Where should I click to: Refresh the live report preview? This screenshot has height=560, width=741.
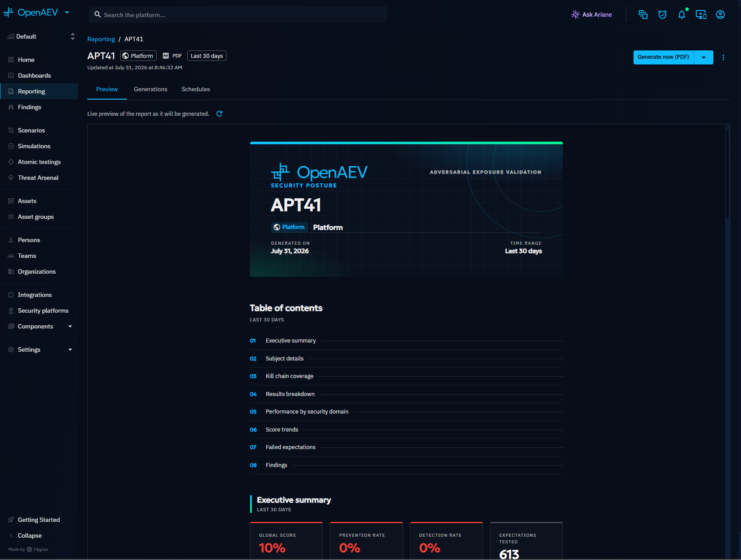(219, 114)
